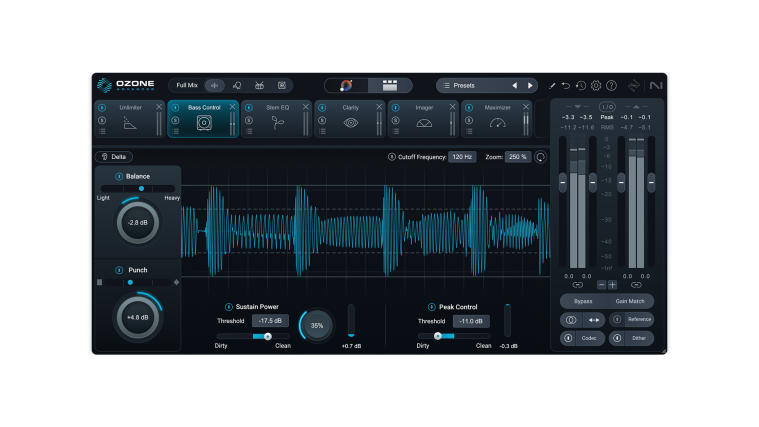The height and width of the screenshot is (427, 759).
Task: Open the Clarity module presets list
Action: pyautogui.click(x=322, y=131)
